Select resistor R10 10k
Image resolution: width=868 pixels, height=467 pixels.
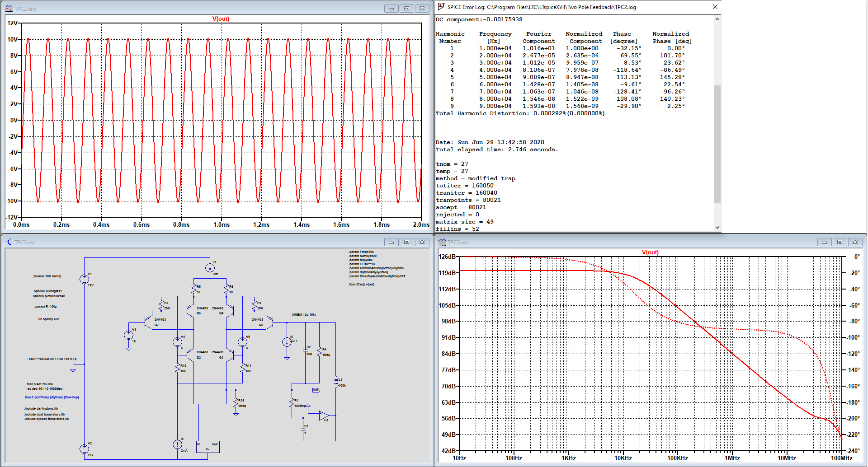tap(177, 368)
